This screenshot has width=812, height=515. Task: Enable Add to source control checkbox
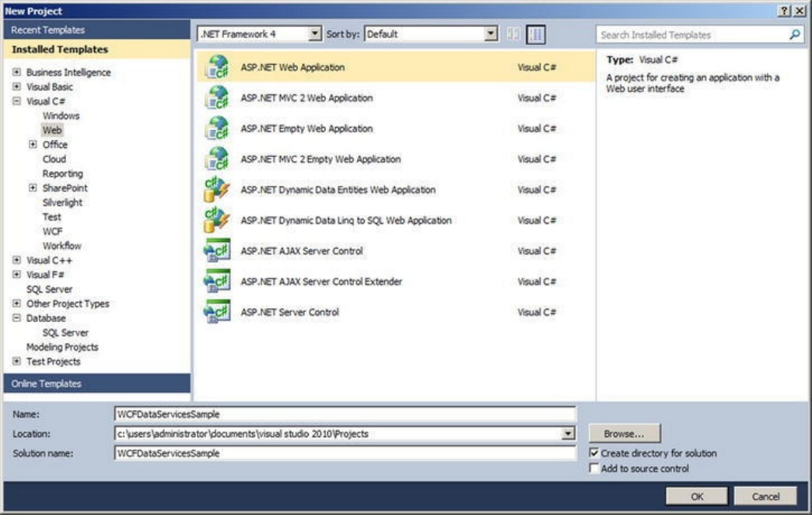(594, 468)
